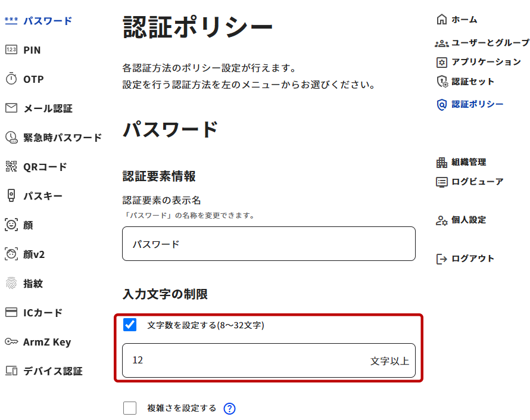Select the OTP stopwatch icon
This screenshot has height=420, width=530.
click(11, 79)
